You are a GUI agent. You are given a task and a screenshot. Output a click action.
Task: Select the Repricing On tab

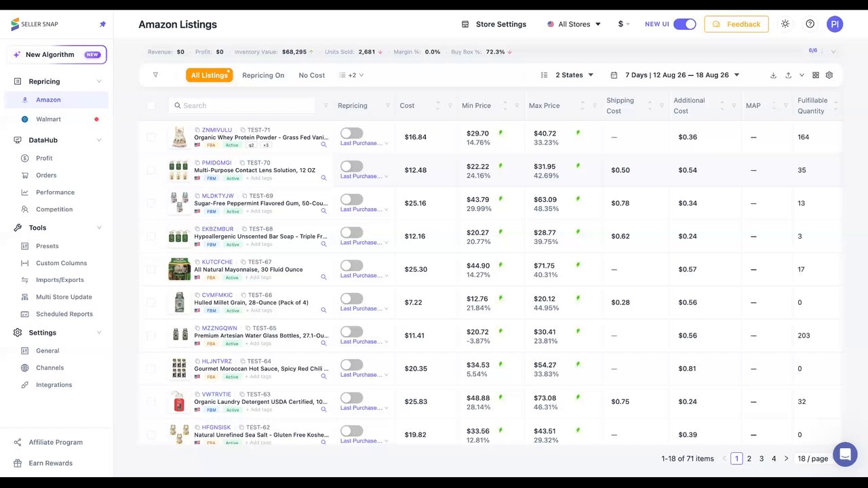(x=263, y=75)
